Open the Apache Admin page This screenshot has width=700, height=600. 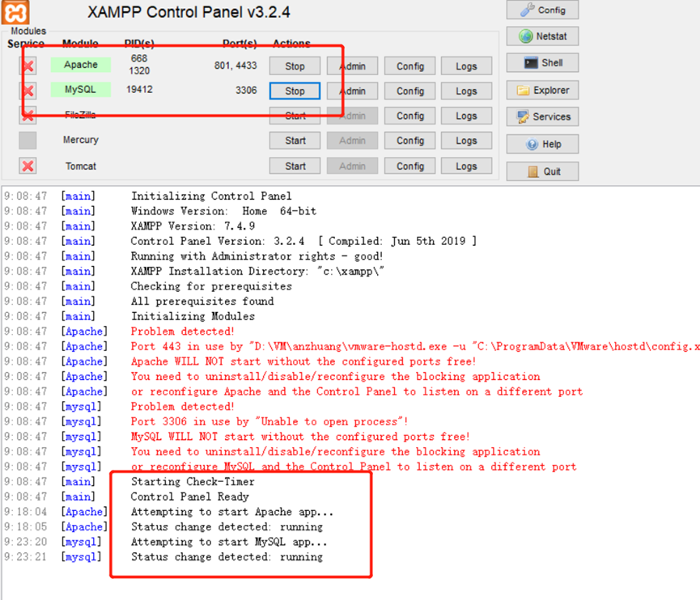352,65
